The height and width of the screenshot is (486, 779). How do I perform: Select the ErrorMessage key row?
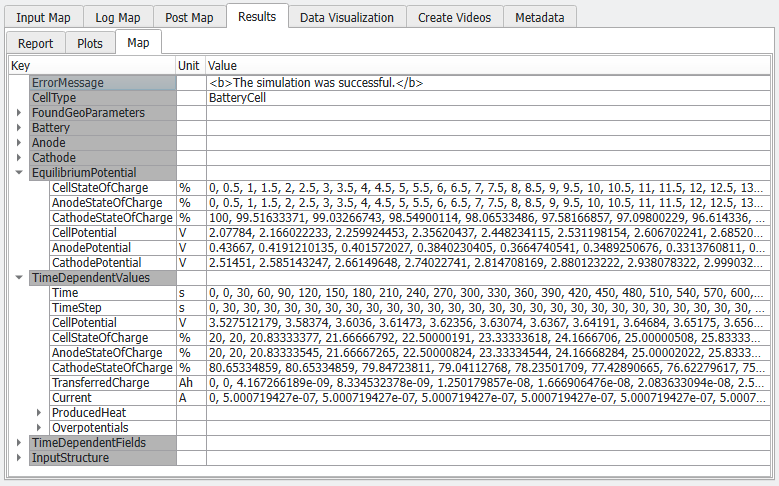coord(103,82)
